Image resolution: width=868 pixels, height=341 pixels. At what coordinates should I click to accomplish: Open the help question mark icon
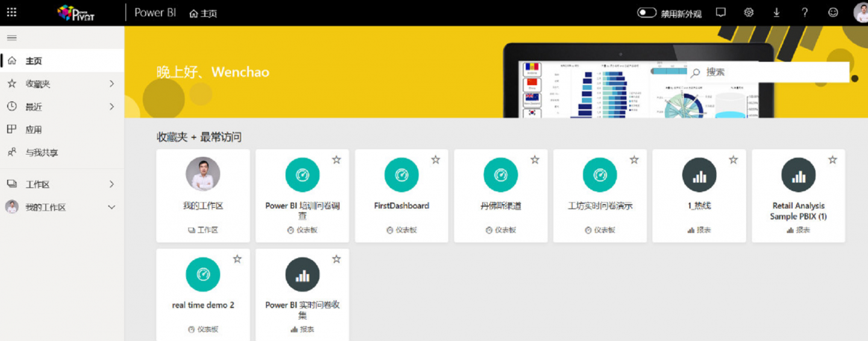[x=805, y=12]
